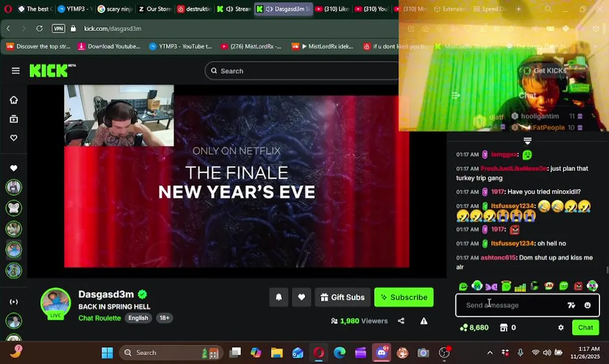The height and width of the screenshot is (364, 609).
Task: Expand sidebar with the (•) broadcast icon
Action: pyautogui.click(x=14, y=302)
